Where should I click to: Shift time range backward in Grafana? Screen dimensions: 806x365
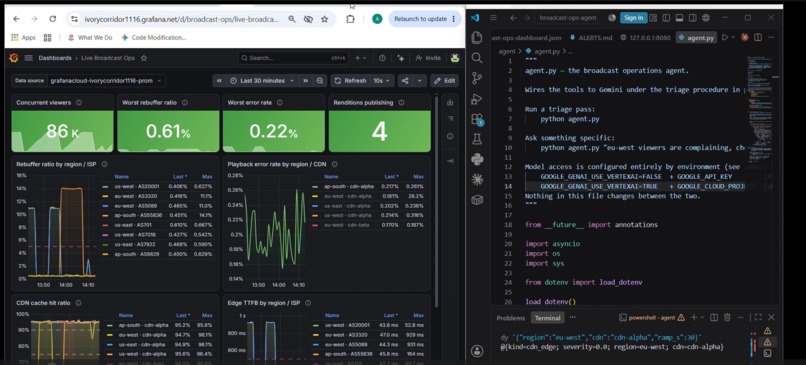[219, 81]
